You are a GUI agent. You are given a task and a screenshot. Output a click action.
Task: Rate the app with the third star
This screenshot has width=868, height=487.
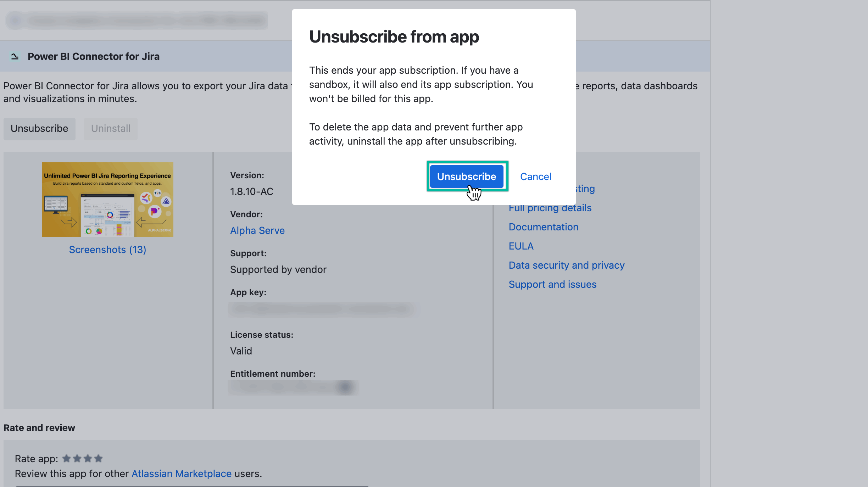[x=88, y=458]
